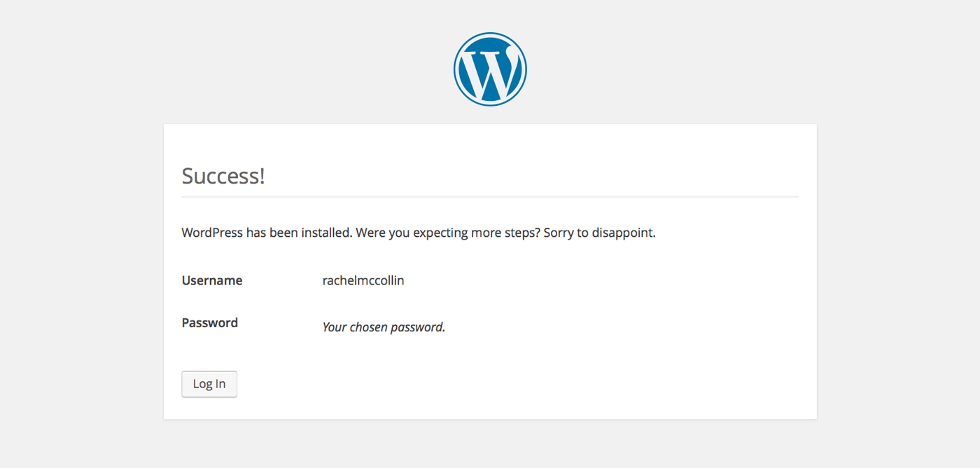Click below the Log In button inside the panel
The width and height of the screenshot is (980, 468).
tap(209, 410)
